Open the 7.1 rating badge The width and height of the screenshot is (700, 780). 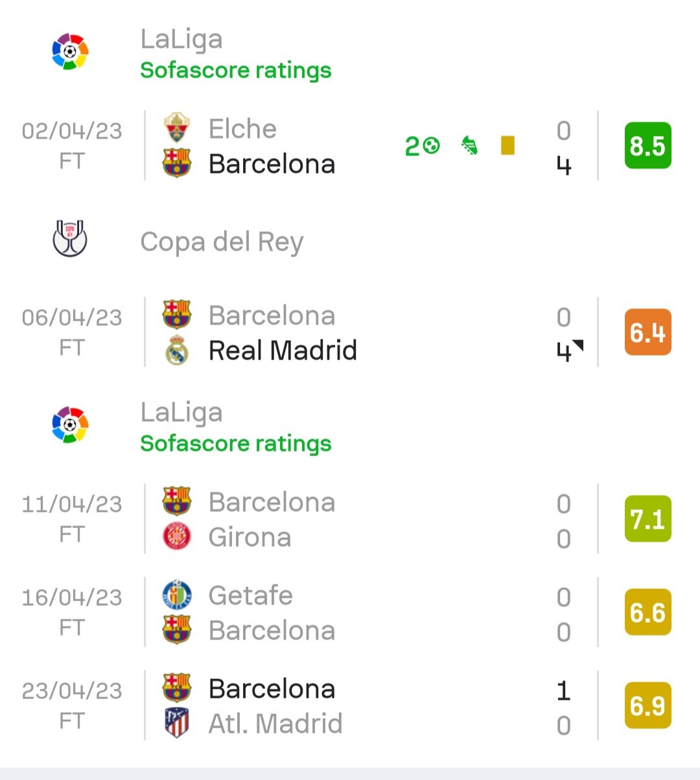click(x=647, y=519)
